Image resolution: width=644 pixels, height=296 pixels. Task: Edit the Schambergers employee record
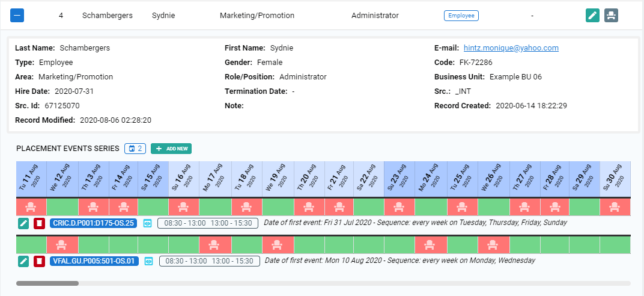592,16
